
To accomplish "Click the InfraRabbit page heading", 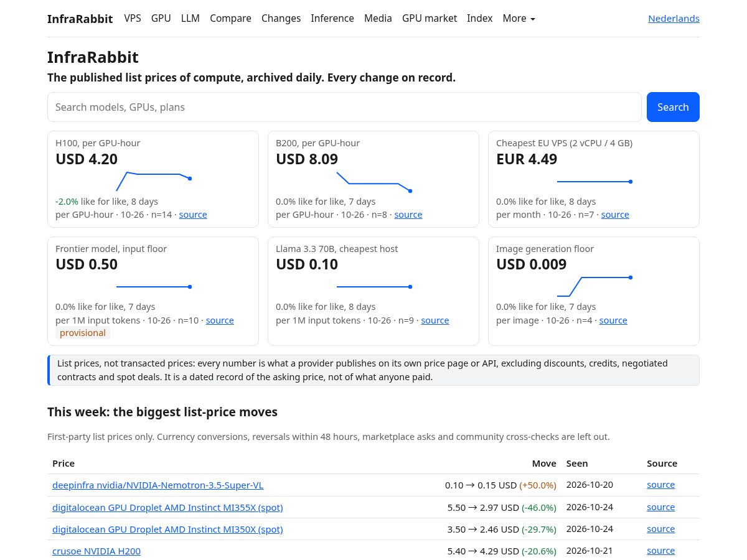I will tap(93, 57).
